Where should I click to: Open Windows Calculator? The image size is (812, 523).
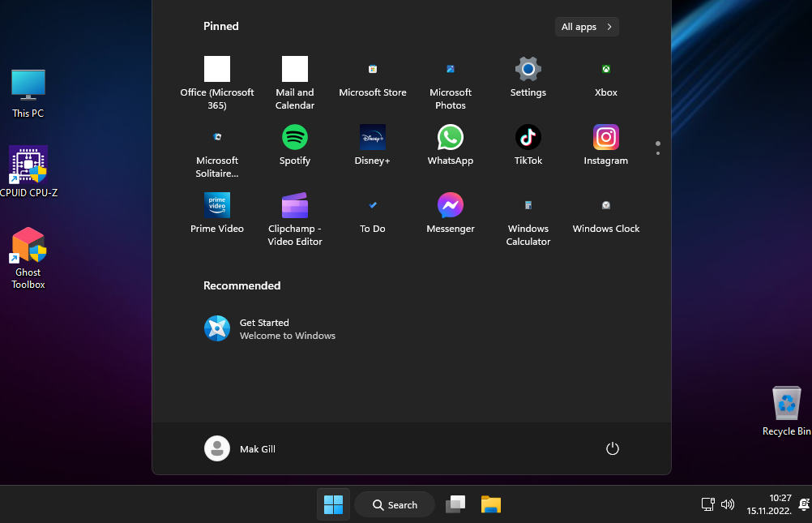click(x=528, y=219)
